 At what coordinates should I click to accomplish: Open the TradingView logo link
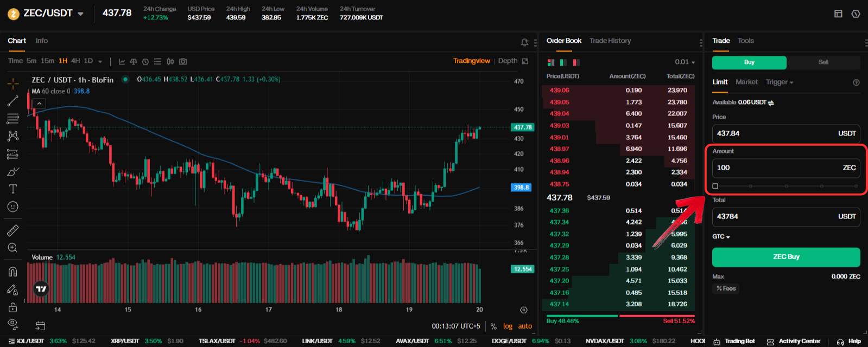[41, 288]
